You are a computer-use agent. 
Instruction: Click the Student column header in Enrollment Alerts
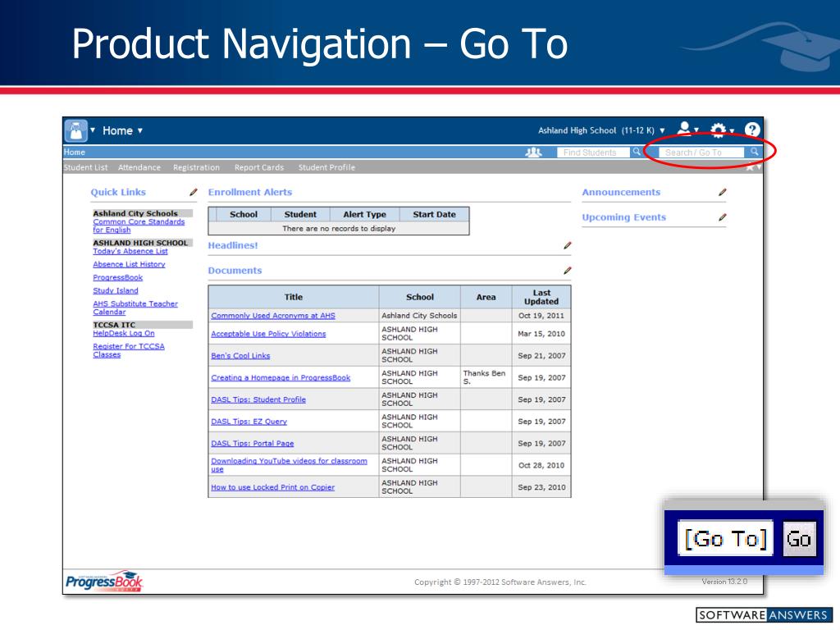point(300,214)
